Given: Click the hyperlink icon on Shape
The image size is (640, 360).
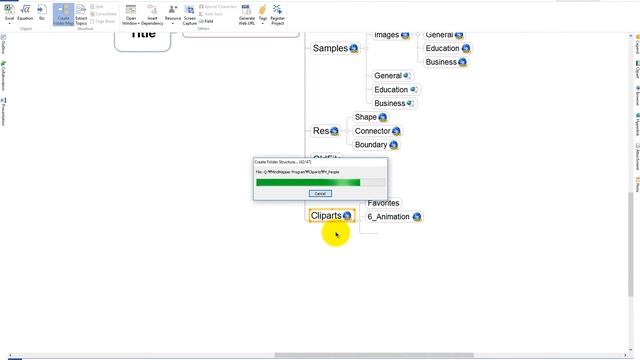Looking at the screenshot, I should pos(382,118).
